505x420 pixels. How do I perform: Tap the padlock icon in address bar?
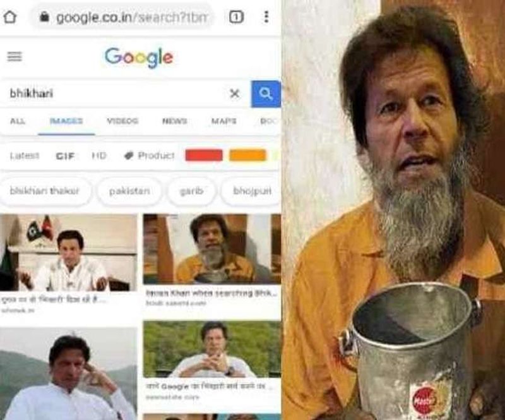point(44,17)
